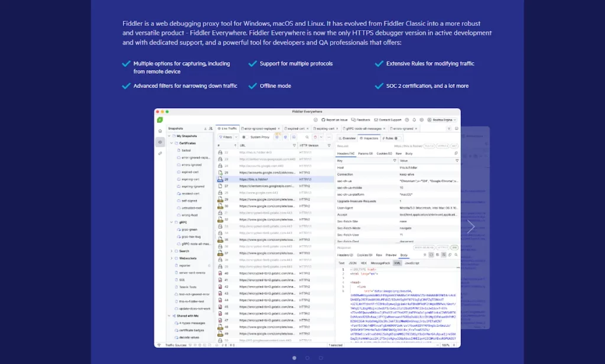Click Report an Issue
605x364 pixels.
(x=334, y=120)
